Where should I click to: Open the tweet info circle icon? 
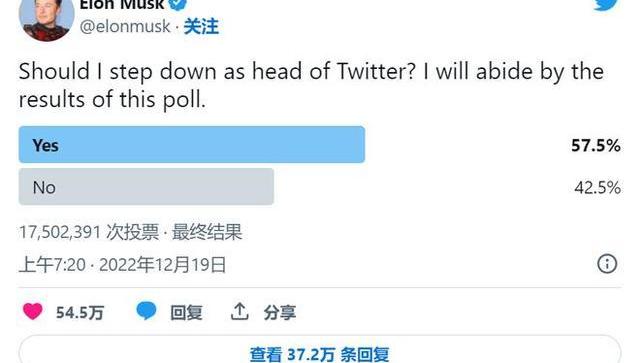(607, 264)
